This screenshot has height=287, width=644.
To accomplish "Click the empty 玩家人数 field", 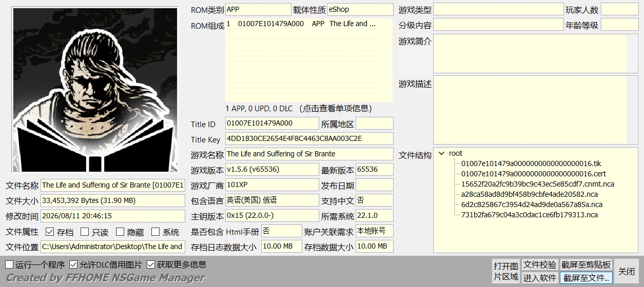I will click(620, 9).
